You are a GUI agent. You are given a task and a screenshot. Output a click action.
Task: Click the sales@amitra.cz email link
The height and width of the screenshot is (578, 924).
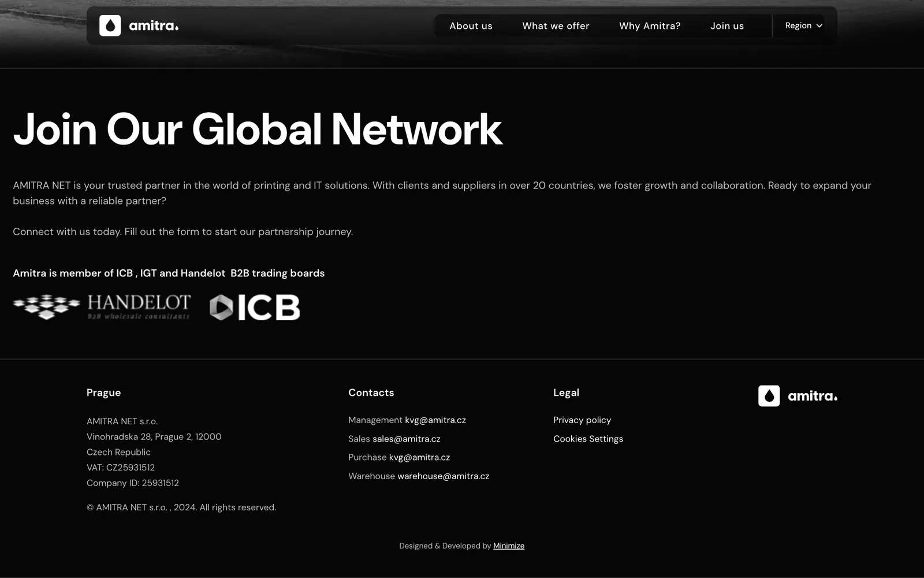407,439
